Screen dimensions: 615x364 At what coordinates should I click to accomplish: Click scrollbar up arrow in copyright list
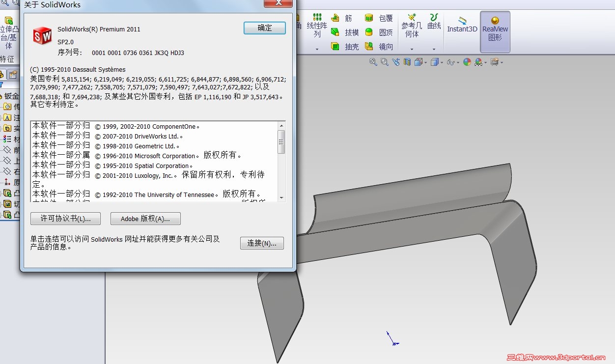pyautogui.click(x=281, y=125)
